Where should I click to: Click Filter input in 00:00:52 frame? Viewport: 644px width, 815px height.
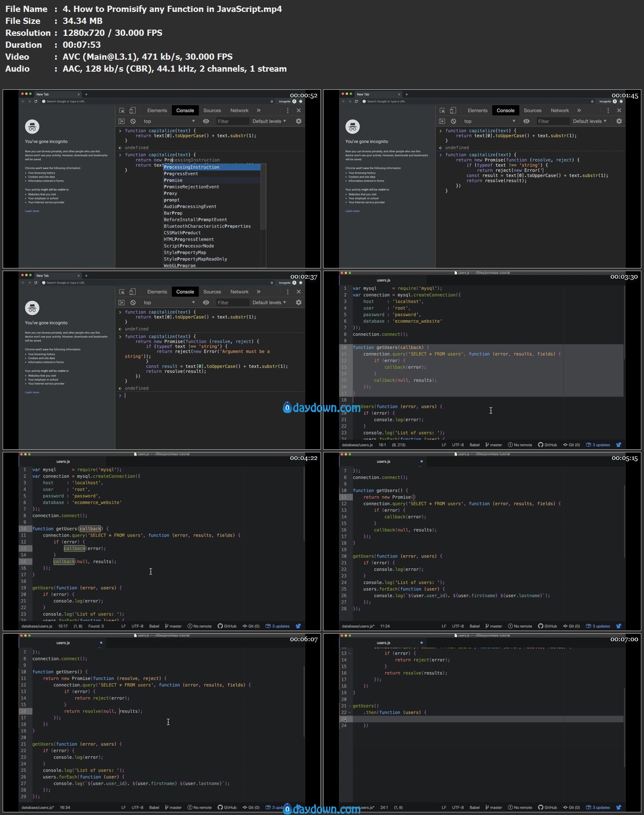232,121
